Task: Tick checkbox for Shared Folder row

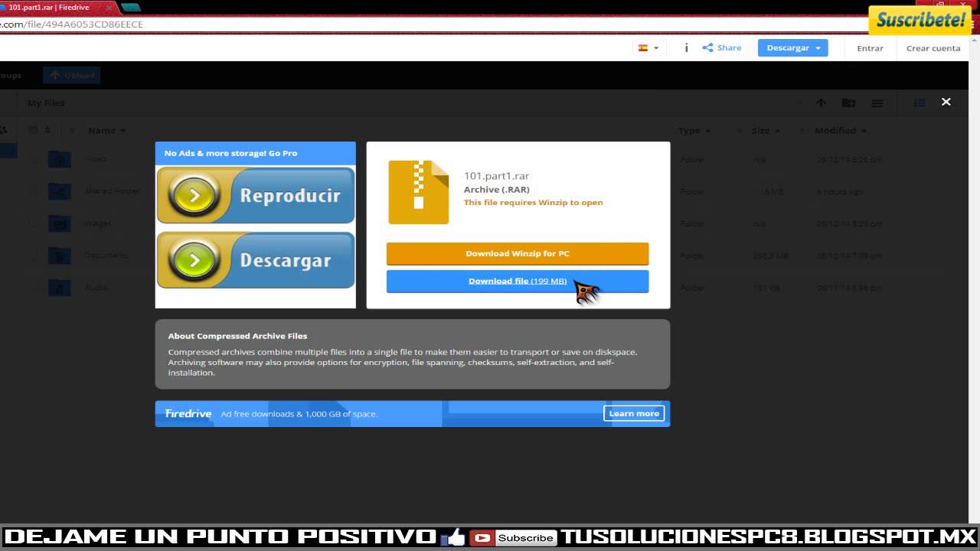Action: pyautogui.click(x=33, y=191)
